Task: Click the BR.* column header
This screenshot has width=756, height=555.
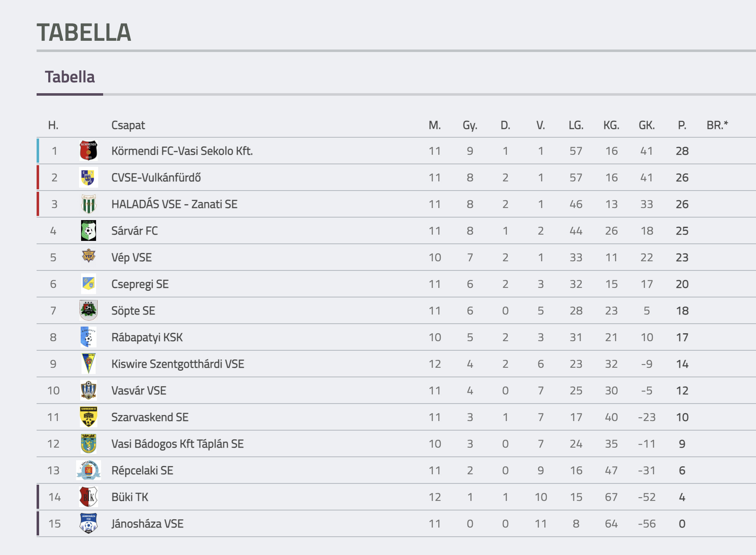Action: (x=717, y=125)
